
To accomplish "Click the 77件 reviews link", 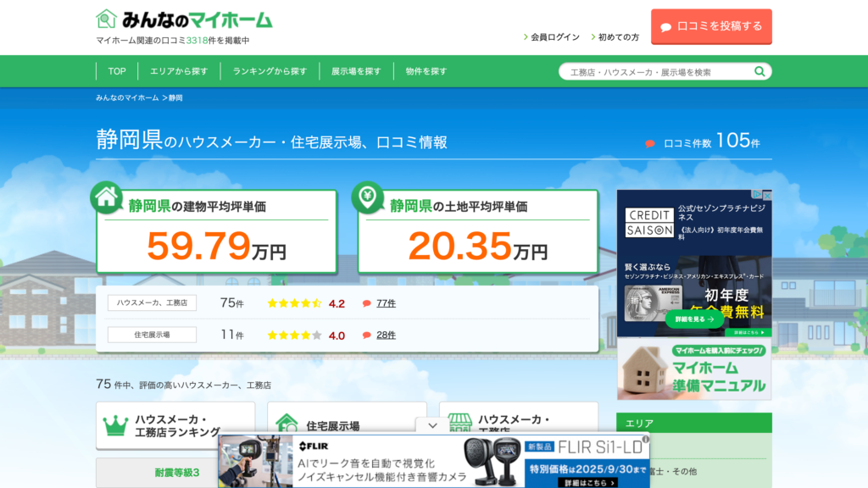I will pos(386,303).
